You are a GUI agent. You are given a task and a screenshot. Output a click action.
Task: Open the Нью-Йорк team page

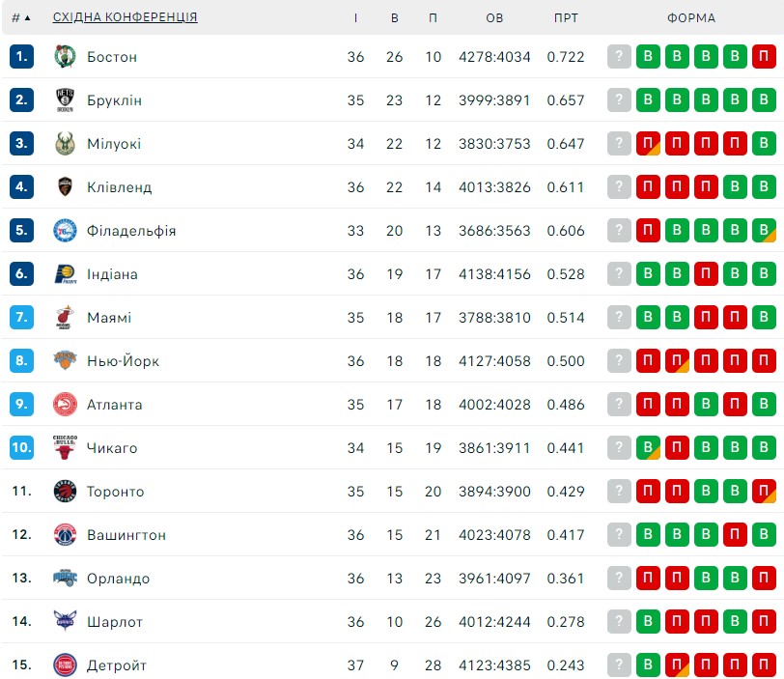coord(123,361)
